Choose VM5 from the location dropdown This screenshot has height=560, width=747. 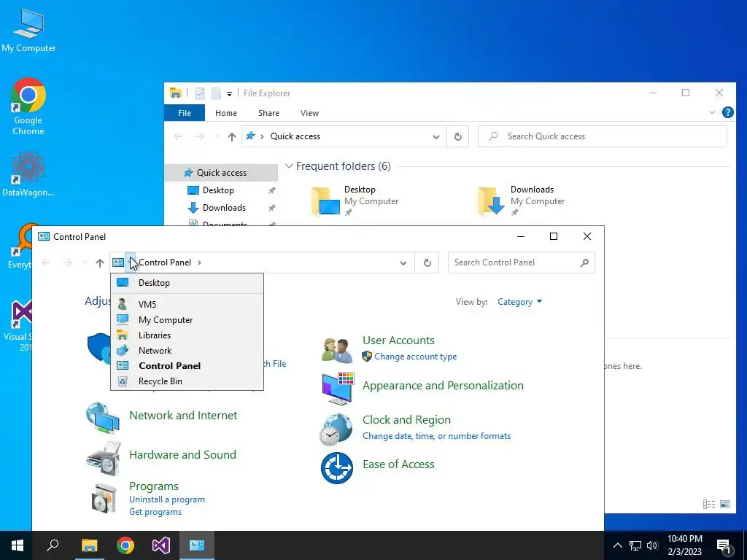pos(187,304)
